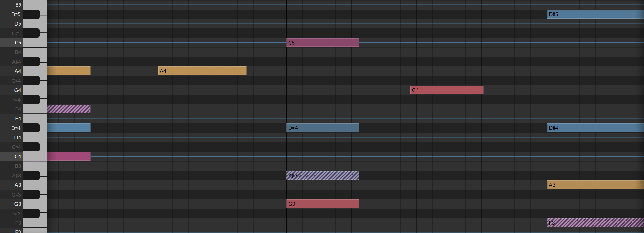Select the C5 note block
The height and width of the screenshot is (233, 644).
(322, 43)
